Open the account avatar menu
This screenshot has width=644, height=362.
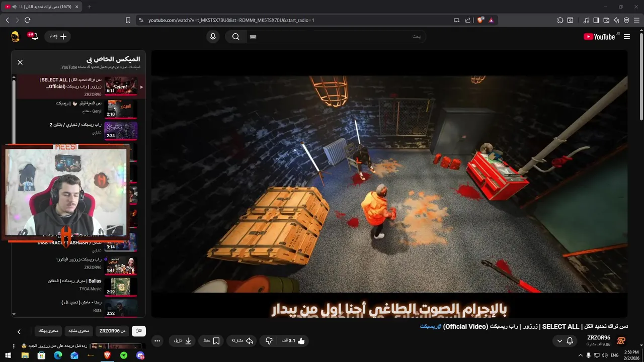coord(15,37)
